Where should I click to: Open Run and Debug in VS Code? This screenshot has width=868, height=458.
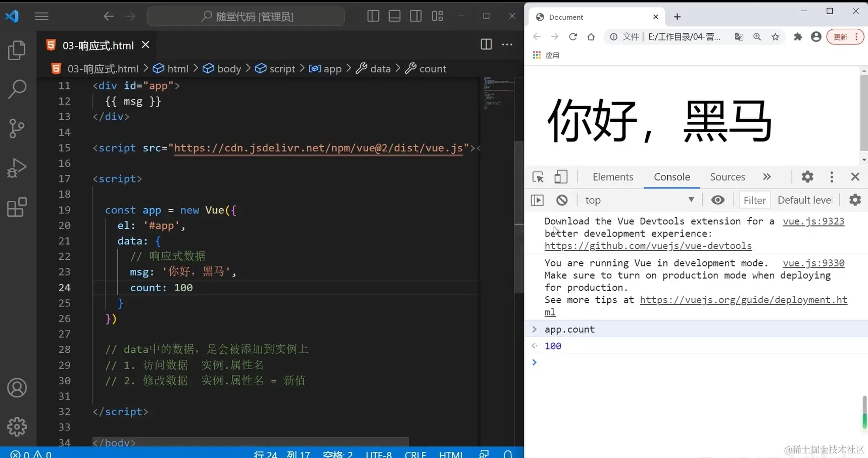coord(17,168)
